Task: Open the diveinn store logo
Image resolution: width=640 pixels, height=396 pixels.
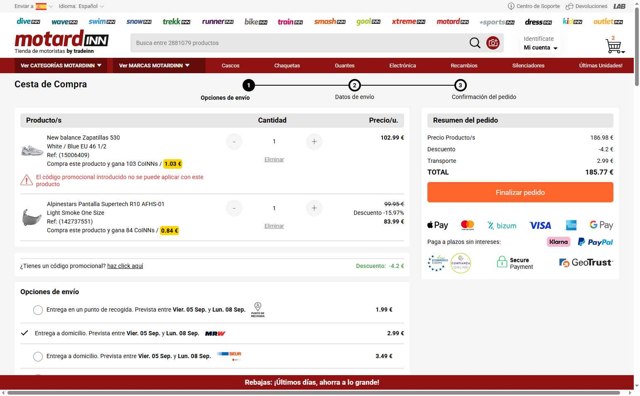Action: tap(28, 21)
